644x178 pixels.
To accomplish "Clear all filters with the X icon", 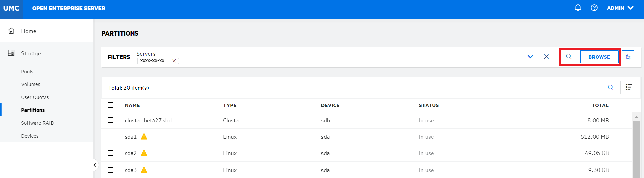I will click(x=546, y=57).
